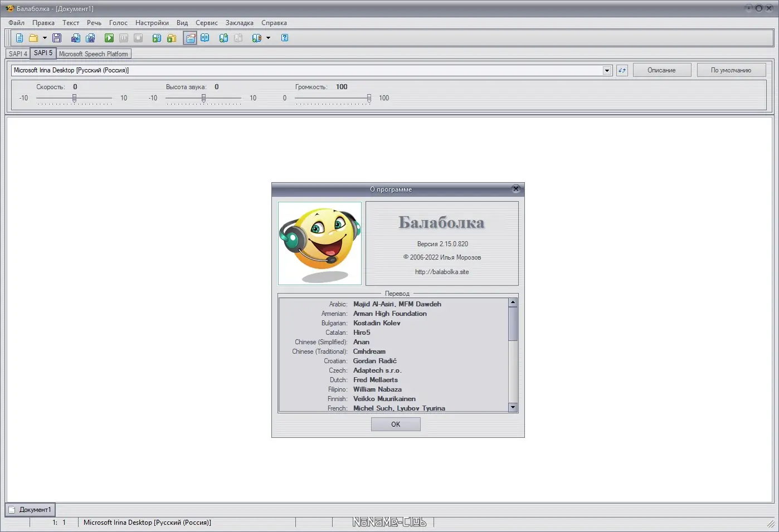Click the Chinese (Simplified) row name Anan

click(x=361, y=342)
